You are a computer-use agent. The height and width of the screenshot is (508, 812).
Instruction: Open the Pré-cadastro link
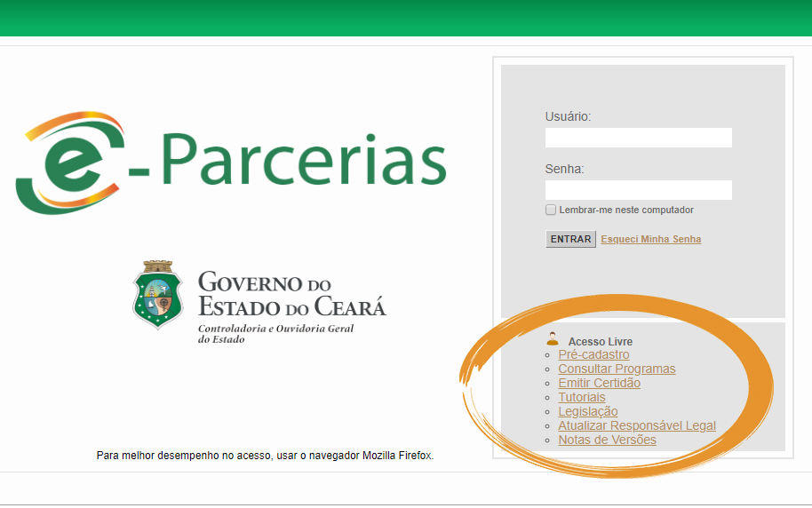pyautogui.click(x=593, y=354)
